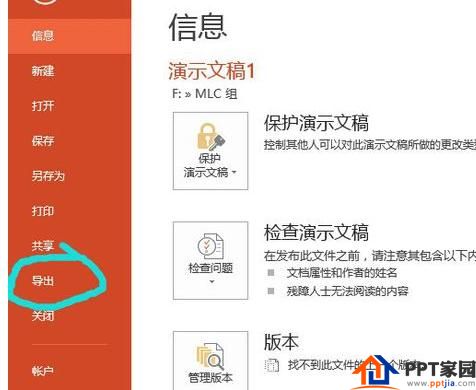Screen dimensions: 476x390
Task: Click the file path F: » MLC 组
Action: tap(204, 94)
